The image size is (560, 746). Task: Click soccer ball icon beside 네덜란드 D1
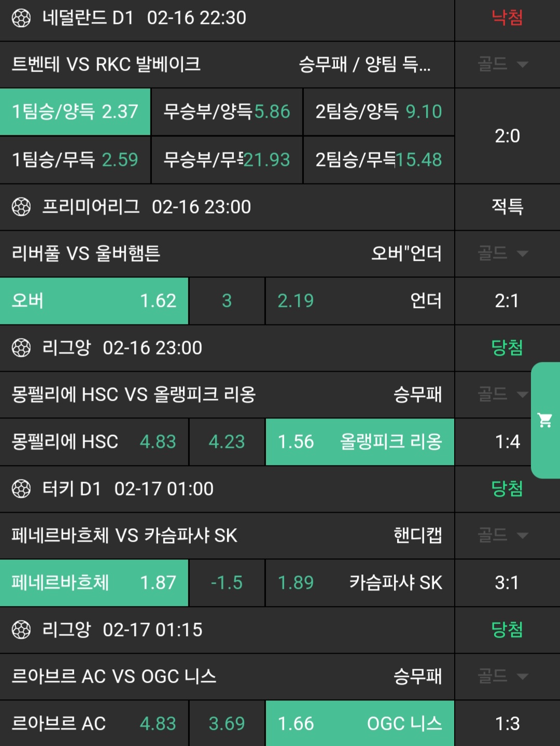click(21, 19)
